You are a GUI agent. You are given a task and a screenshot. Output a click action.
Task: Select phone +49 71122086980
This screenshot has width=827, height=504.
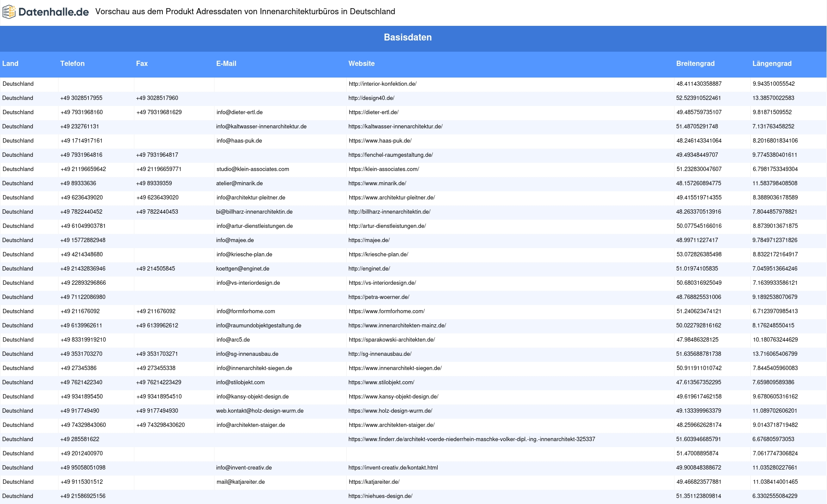point(83,297)
